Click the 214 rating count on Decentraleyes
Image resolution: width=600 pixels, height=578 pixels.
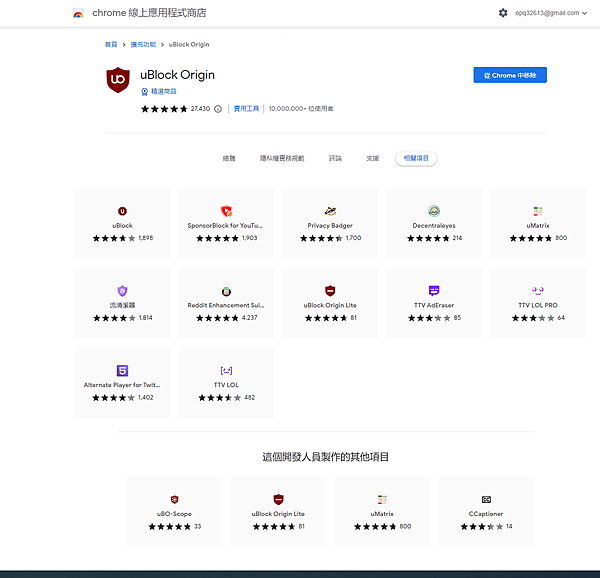coord(457,238)
